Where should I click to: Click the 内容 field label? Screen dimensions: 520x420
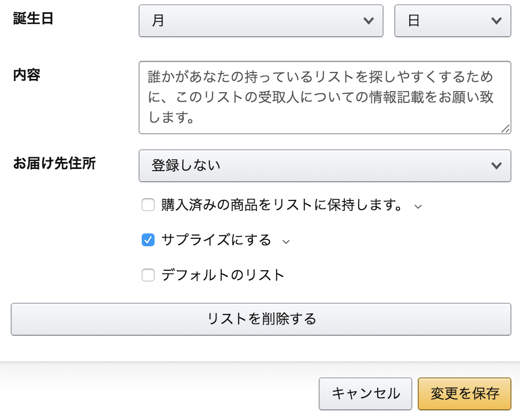pos(27,75)
